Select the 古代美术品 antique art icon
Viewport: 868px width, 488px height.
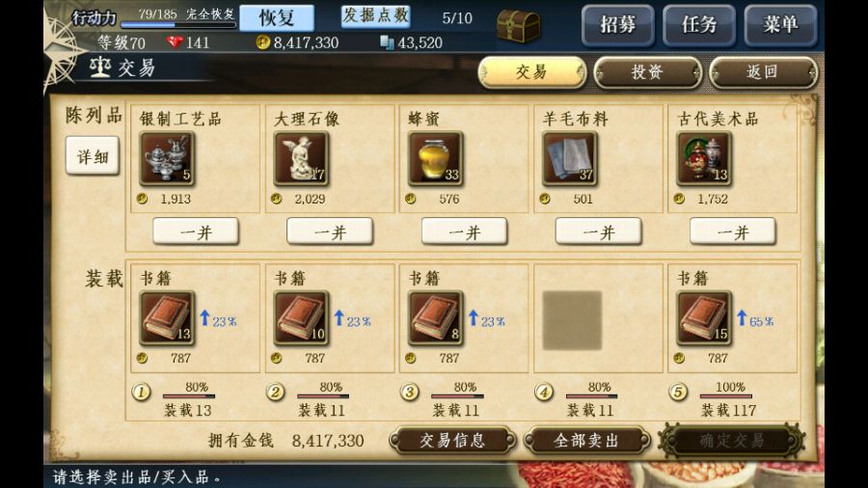(704, 158)
